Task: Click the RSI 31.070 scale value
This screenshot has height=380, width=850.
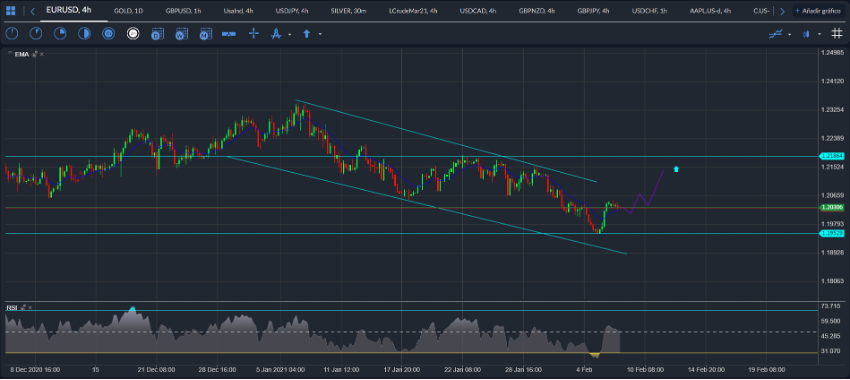Action: pos(830,352)
